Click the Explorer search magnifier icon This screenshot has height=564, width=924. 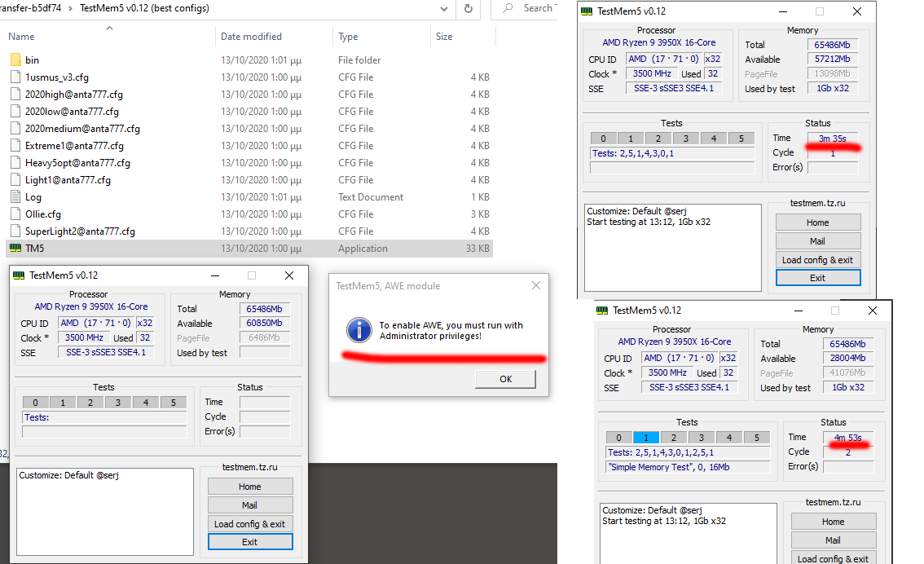[x=508, y=8]
